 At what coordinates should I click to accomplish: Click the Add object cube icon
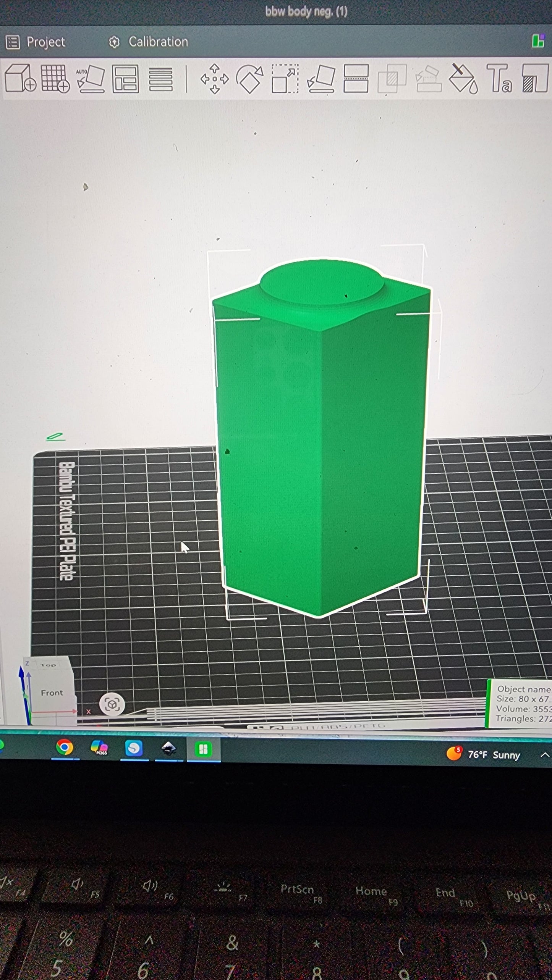click(20, 78)
